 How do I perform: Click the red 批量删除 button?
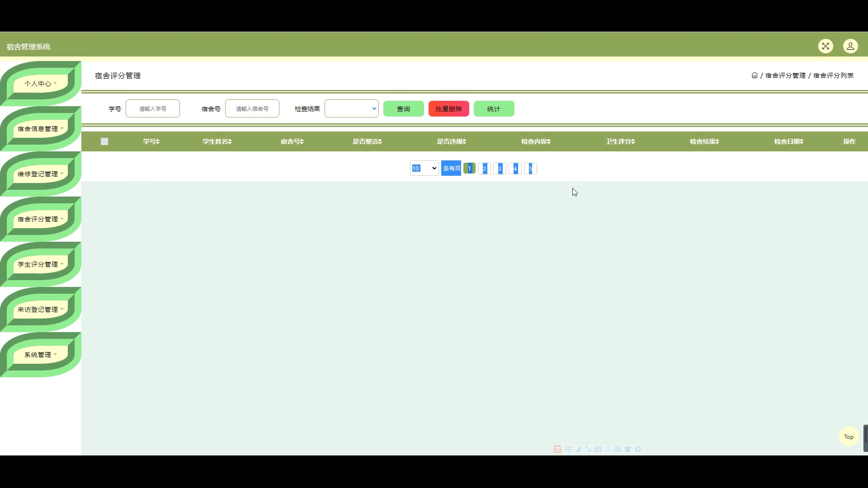(448, 109)
